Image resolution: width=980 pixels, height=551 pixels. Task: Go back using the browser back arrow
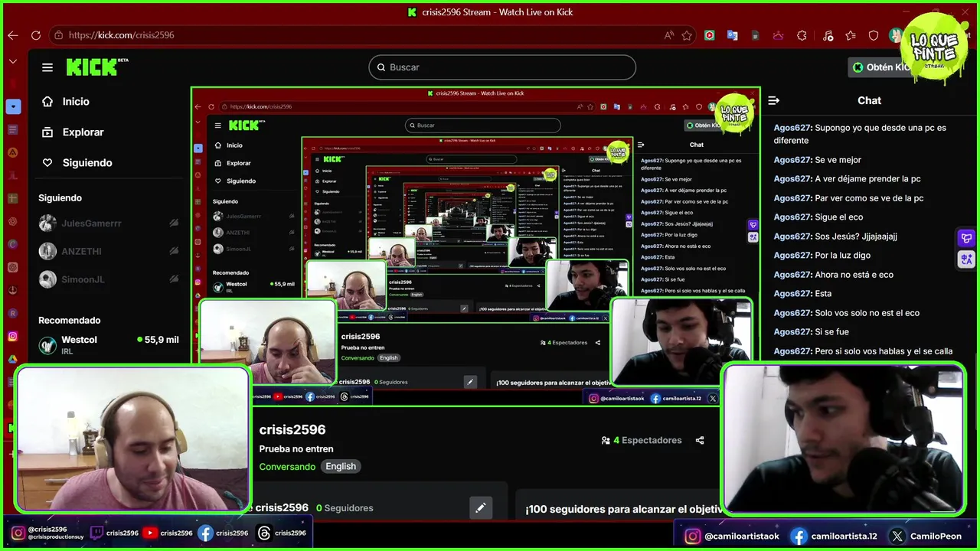tap(13, 35)
